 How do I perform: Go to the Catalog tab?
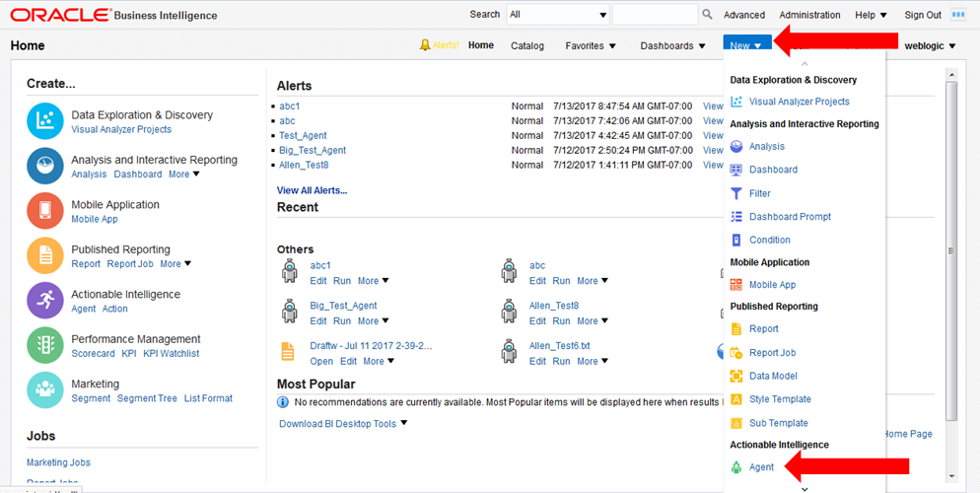pyautogui.click(x=526, y=45)
